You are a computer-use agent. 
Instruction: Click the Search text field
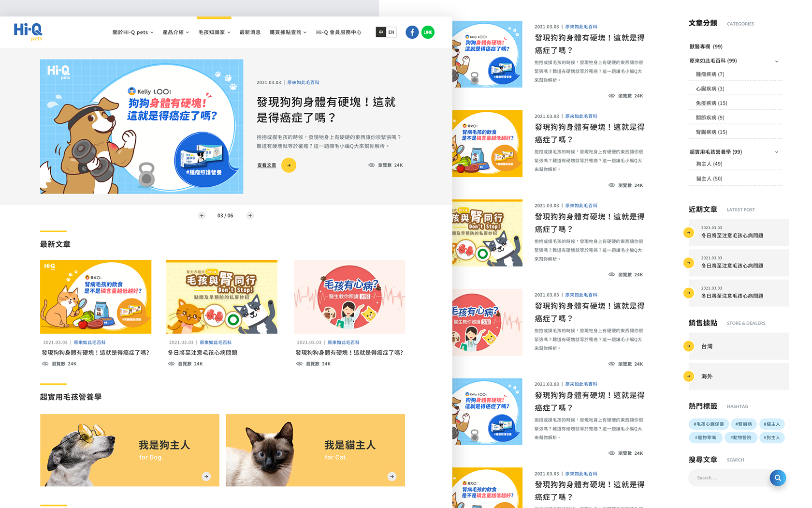[x=729, y=478]
